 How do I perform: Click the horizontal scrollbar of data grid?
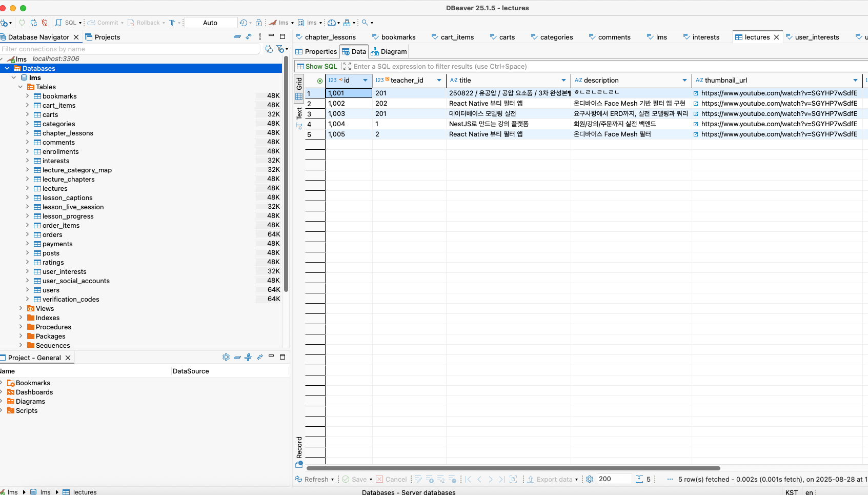click(513, 468)
